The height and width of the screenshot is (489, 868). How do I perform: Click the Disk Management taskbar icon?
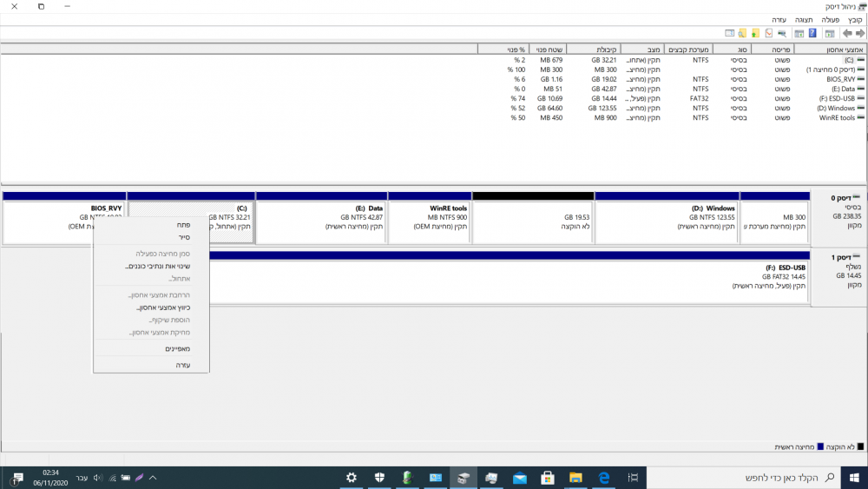(x=464, y=478)
